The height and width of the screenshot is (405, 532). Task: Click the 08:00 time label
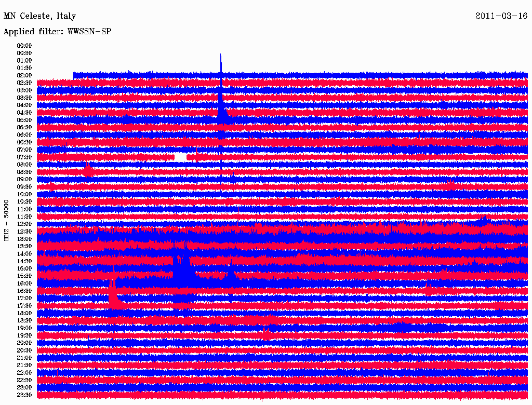pyautogui.click(x=24, y=165)
